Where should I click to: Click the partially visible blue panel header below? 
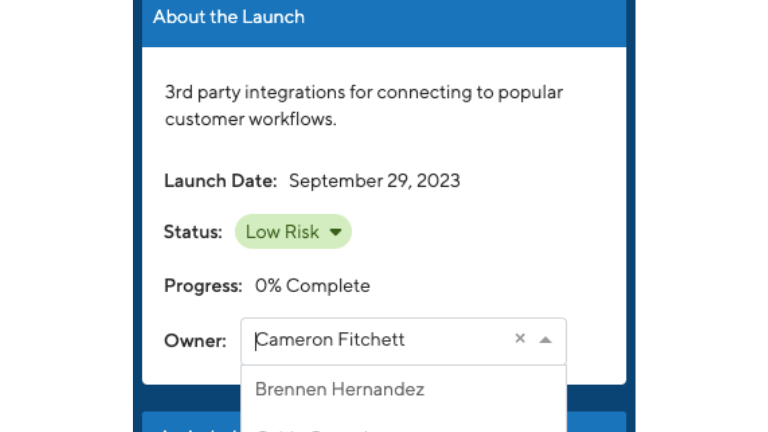191,422
